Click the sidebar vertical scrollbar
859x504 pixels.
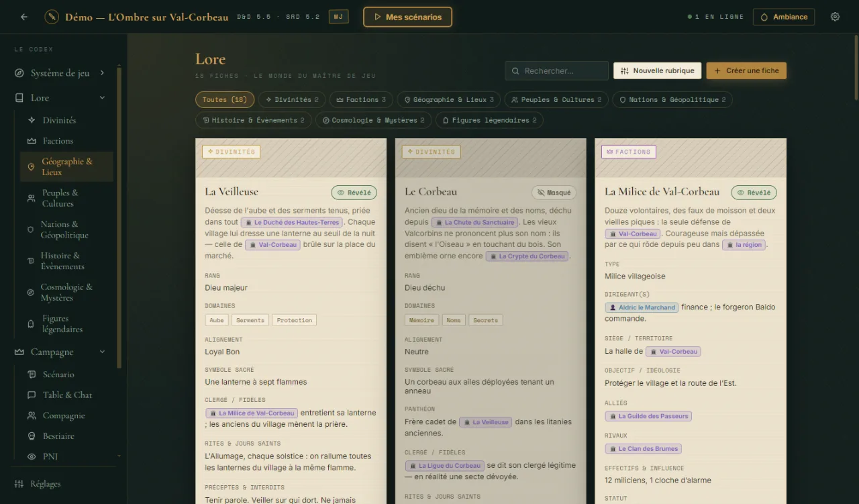pyautogui.click(x=119, y=216)
